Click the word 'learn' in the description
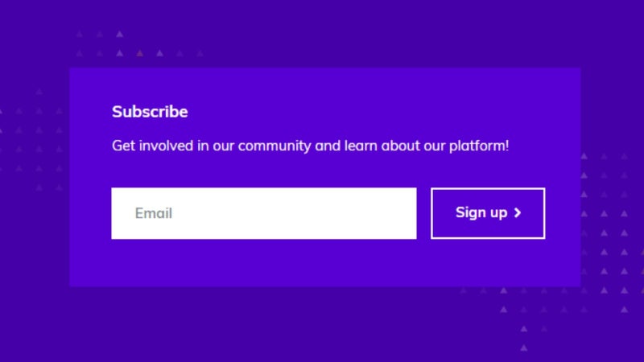Viewport: 644px width, 362px height. pyautogui.click(x=361, y=146)
